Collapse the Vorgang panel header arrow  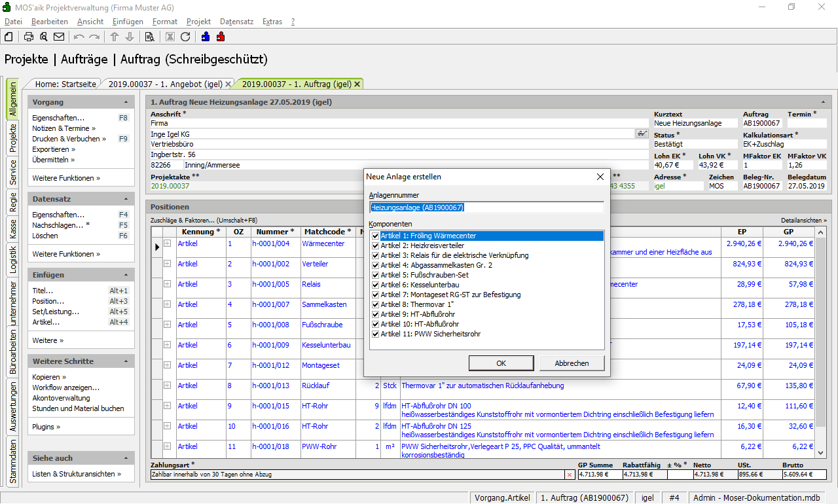(126, 103)
